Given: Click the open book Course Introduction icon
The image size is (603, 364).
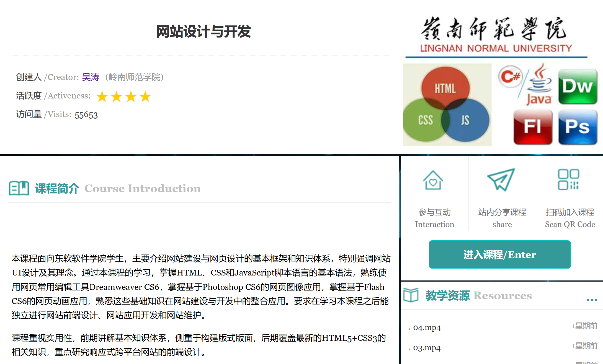Looking at the screenshot, I should pos(19,188).
